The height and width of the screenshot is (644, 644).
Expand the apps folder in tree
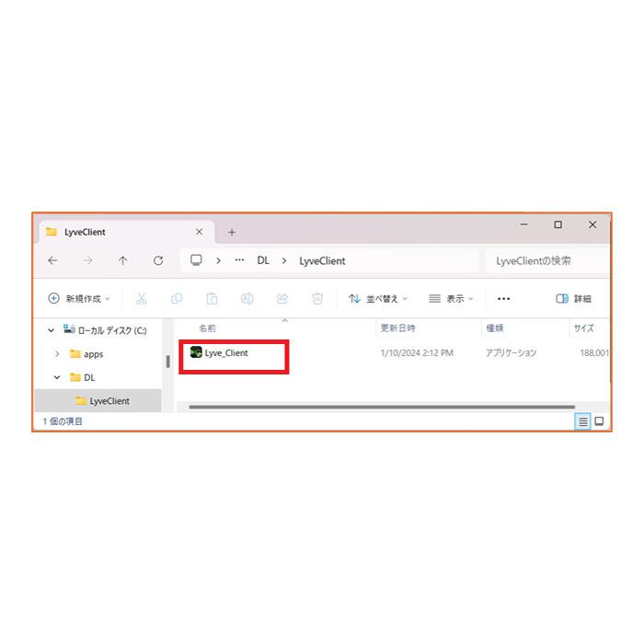(57, 354)
